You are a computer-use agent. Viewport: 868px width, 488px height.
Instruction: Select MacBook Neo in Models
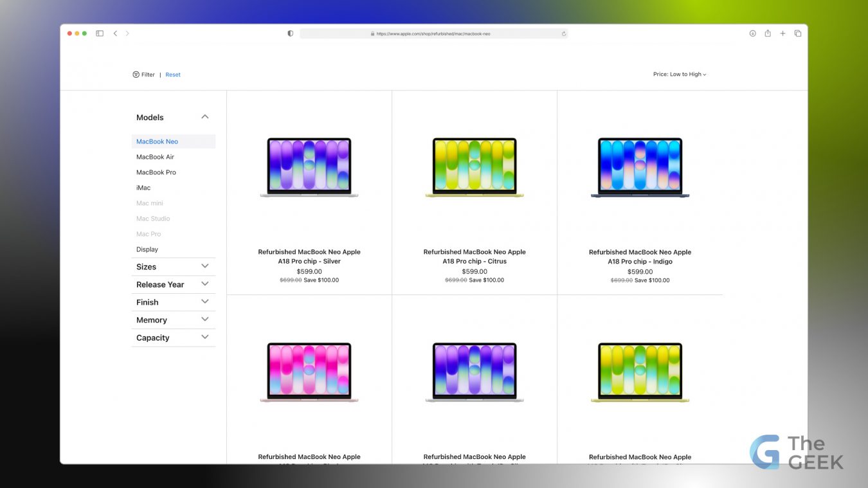coord(174,141)
